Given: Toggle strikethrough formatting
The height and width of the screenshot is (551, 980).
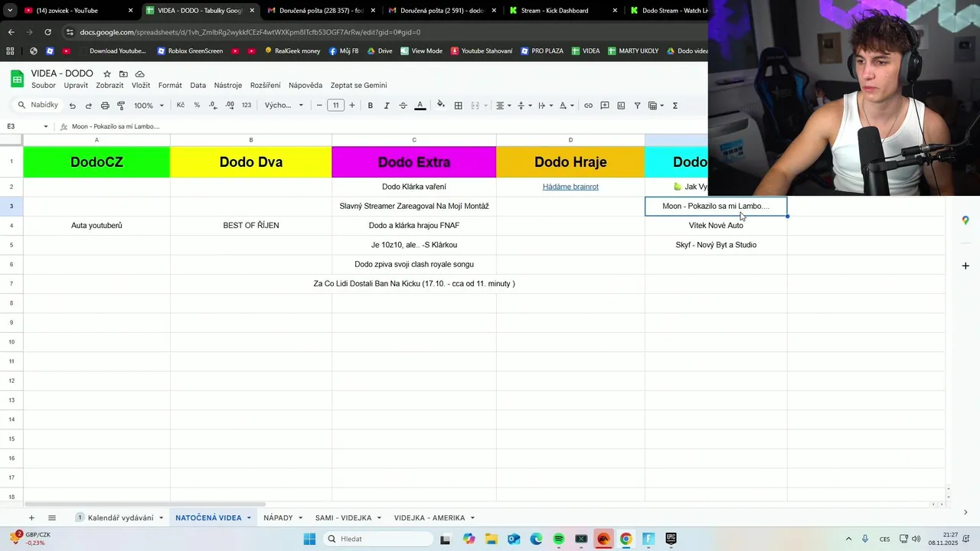Looking at the screenshot, I should click(403, 106).
